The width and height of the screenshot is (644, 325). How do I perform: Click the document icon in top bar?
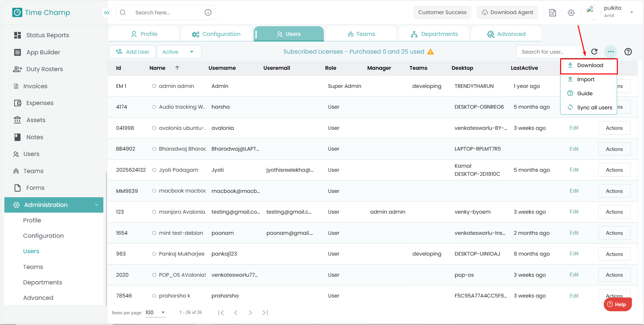tap(552, 13)
